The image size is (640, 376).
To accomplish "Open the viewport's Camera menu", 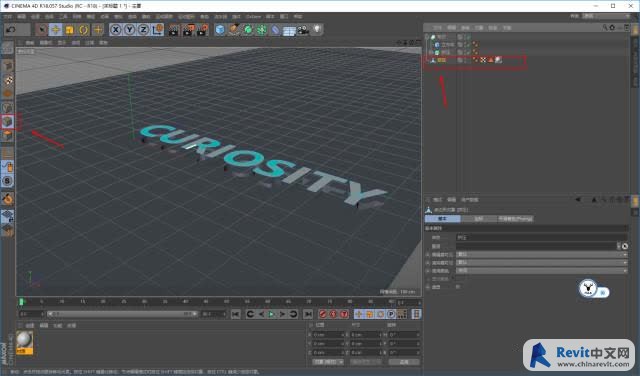I will [x=45, y=42].
